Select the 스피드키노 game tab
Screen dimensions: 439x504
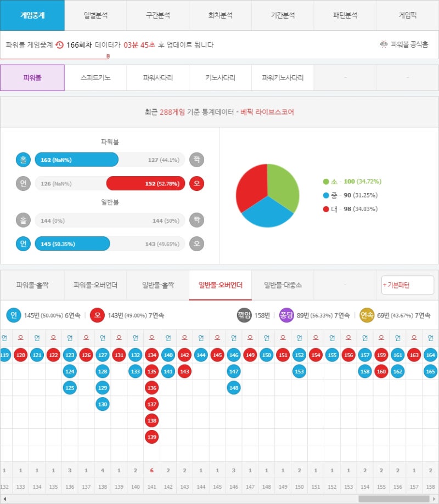point(95,77)
